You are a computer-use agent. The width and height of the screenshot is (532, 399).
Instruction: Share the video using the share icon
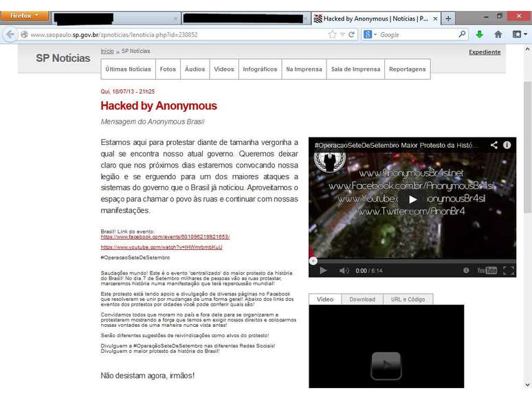coord(494,146)
